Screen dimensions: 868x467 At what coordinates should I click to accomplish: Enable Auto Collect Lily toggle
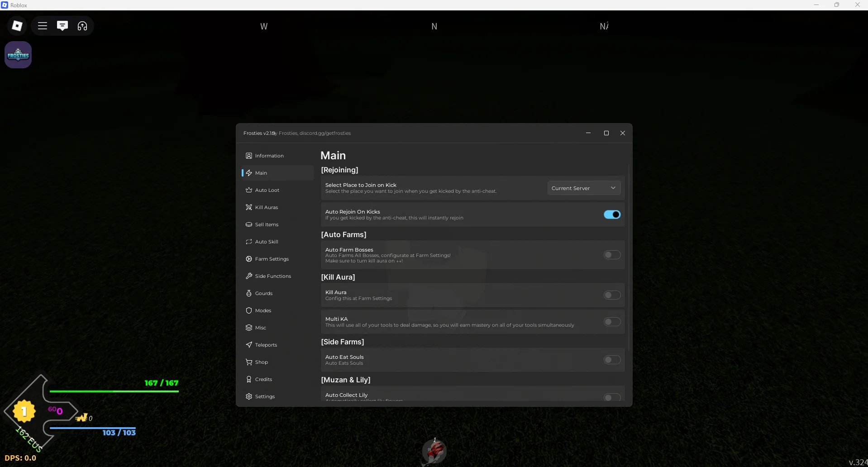tap(612, 397)
